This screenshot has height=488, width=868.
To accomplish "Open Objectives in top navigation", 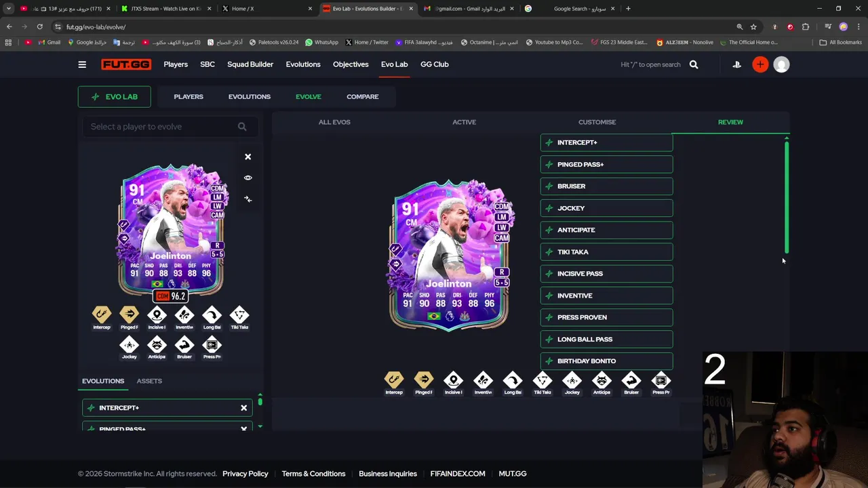I will [351, 64].
